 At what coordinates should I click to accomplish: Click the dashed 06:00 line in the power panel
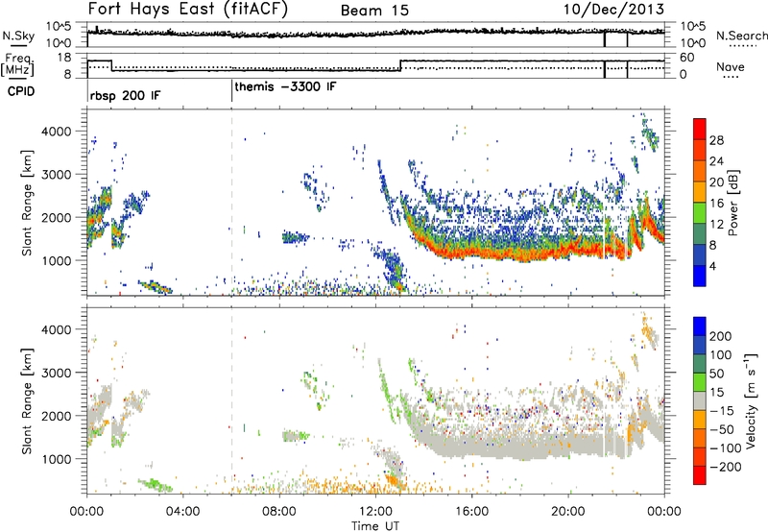(231, 203)
